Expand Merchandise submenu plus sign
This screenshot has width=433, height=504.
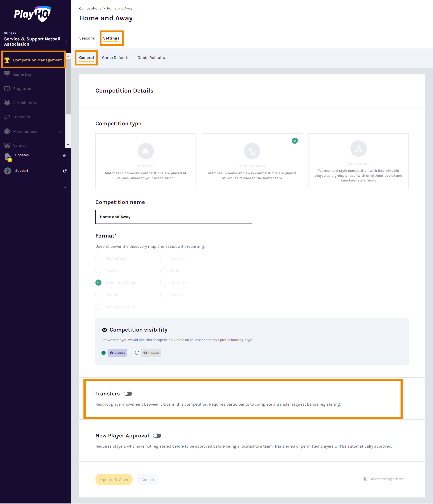pyautogui.click(x=60, y=132)
